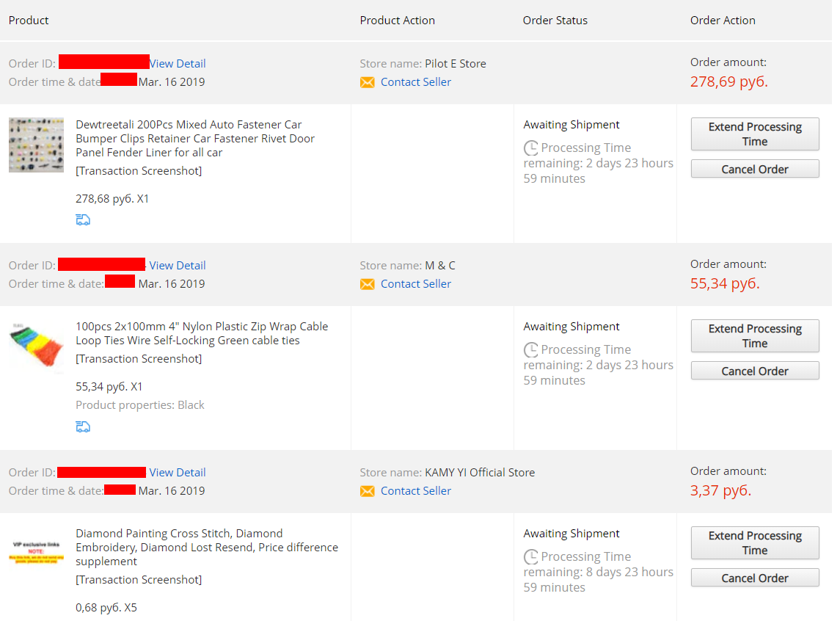Extend Processing Time for car fastener order

point(755,134)
